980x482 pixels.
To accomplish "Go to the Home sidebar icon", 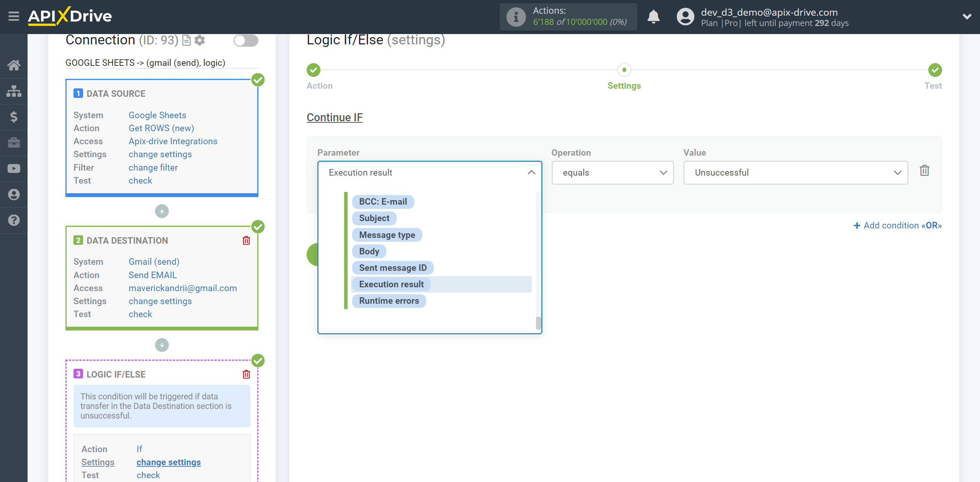I will tap(14, 65).
